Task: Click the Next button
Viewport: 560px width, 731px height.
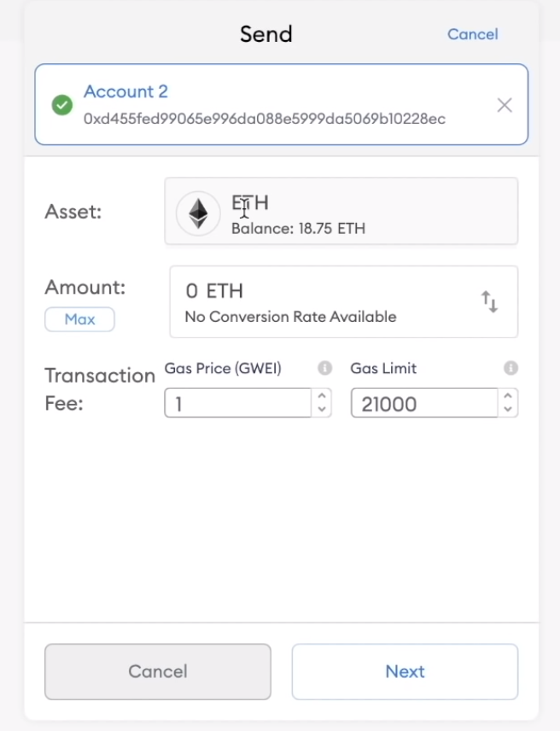Action: point(405,672)
